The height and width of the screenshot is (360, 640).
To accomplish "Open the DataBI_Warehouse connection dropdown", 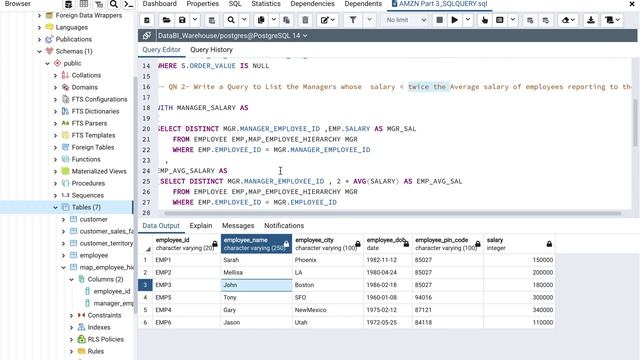I will (x=233, y=36).
